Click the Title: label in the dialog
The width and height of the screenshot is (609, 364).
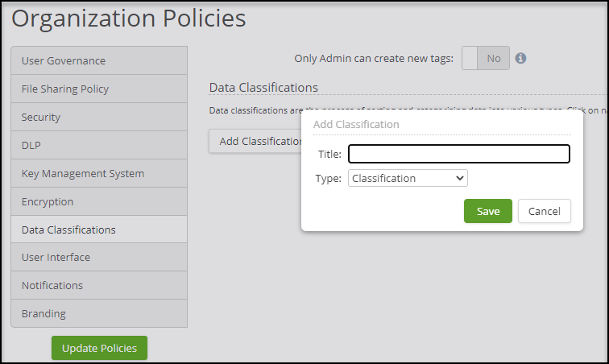(329, 154)
